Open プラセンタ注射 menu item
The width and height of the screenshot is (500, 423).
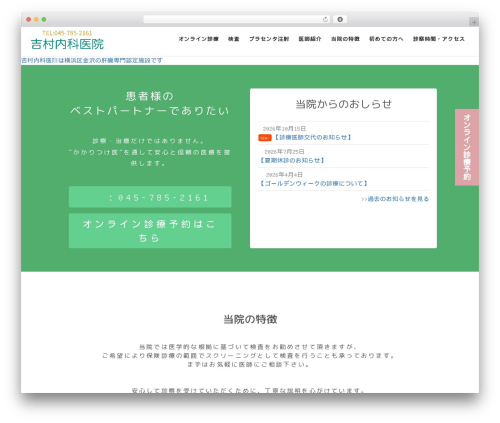click(x=269, y=39)
